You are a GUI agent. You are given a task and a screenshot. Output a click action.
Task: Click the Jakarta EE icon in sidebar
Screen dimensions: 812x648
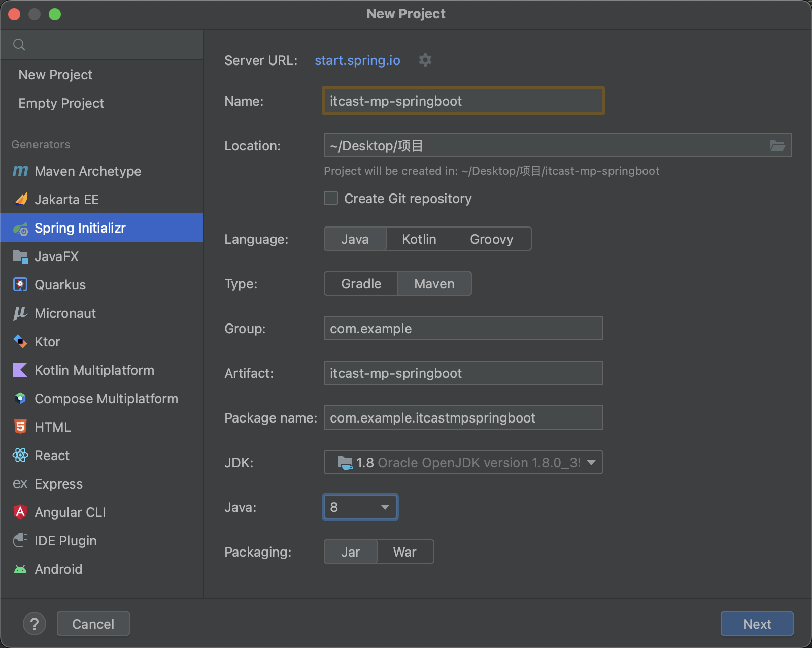[x=21, y=200]
